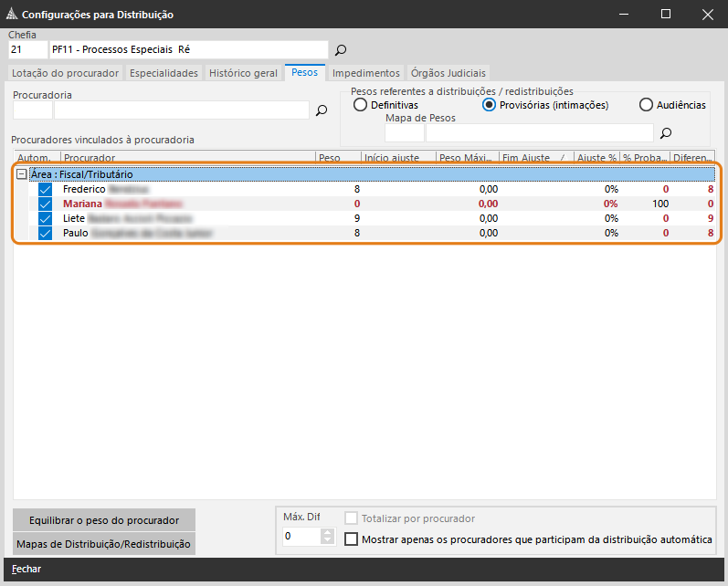
Task: Switch to the Especialidades tab
Action: 164,73
